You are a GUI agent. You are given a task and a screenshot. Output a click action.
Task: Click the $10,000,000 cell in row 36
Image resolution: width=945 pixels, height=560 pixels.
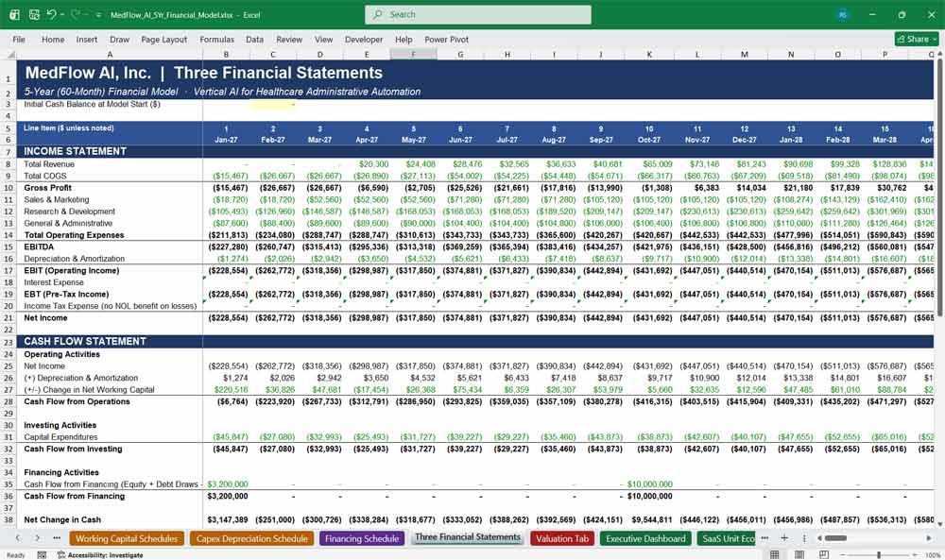click(649, 496)
